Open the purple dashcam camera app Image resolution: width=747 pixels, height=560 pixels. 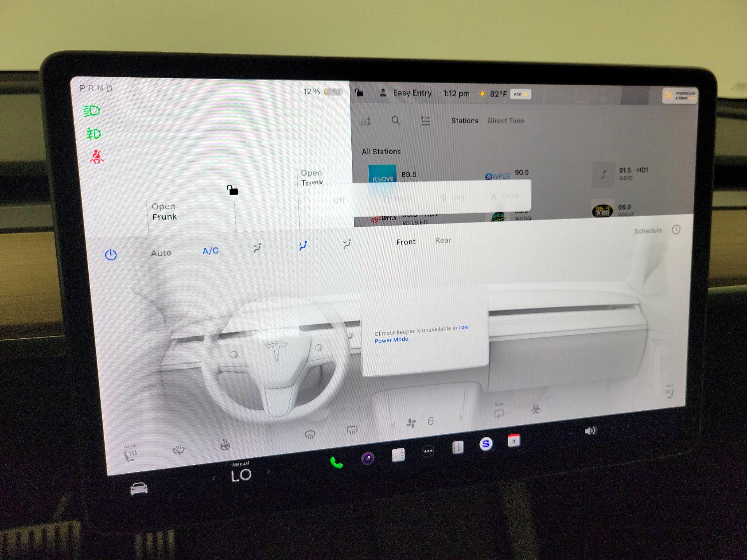[x=368, y=458]
